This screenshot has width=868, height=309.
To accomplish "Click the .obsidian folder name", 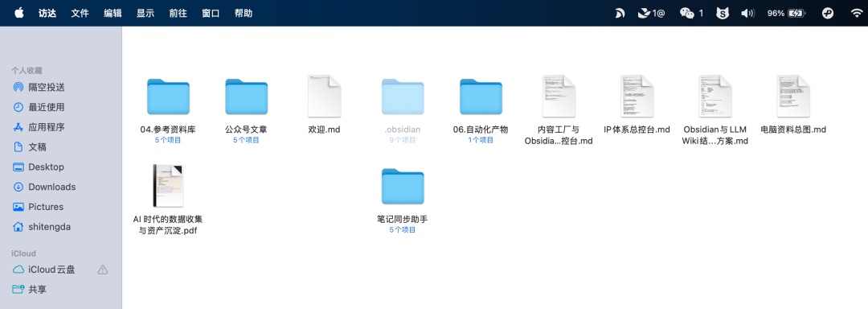I will [403, 130].
